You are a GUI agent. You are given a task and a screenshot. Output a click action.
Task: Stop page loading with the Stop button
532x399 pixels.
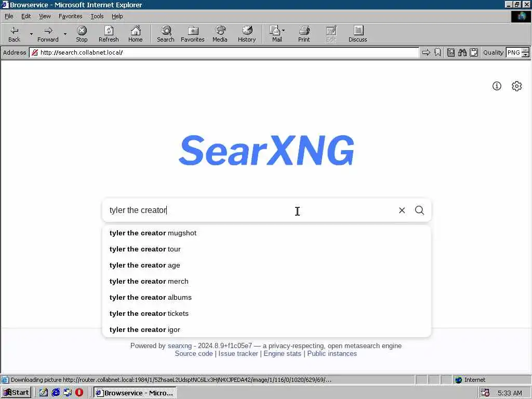(x=82, y=34)
